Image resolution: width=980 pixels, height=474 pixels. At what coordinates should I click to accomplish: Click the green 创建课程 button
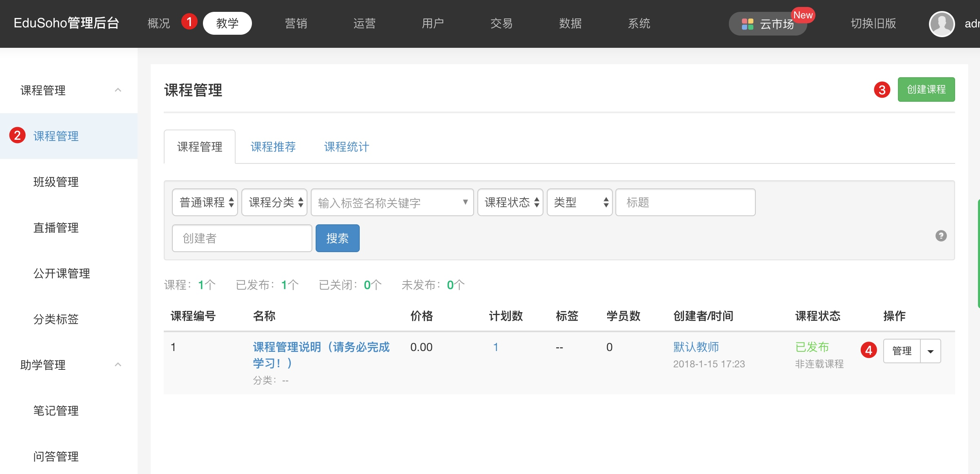pyautogui.click(x=926, y=89)
